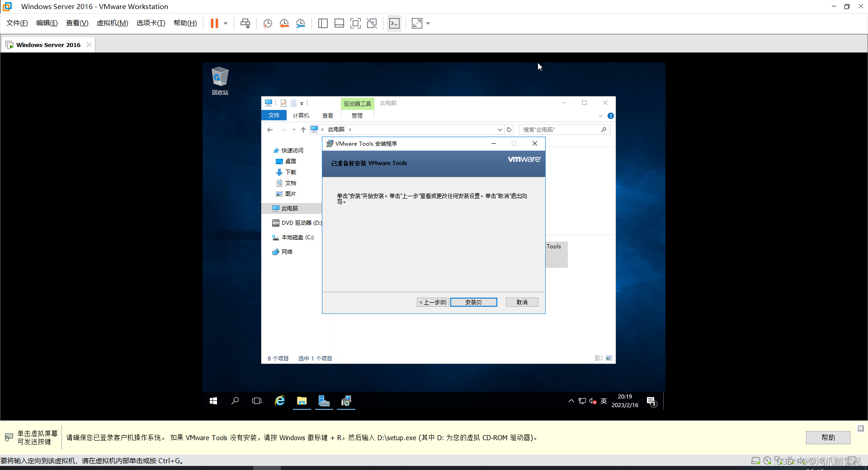Show hidden tray icons chevron
This screenshot has width=868, height=470.
[x=571, y=401]
